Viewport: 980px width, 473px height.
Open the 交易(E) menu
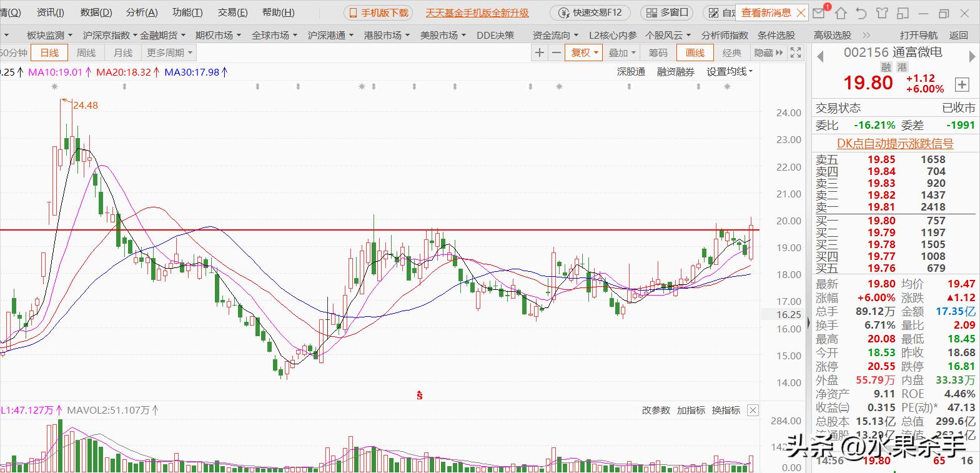point(232,12)
